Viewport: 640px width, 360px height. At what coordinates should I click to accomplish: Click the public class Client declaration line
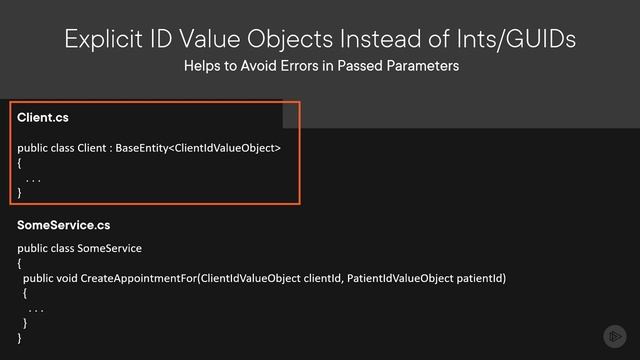149,148
